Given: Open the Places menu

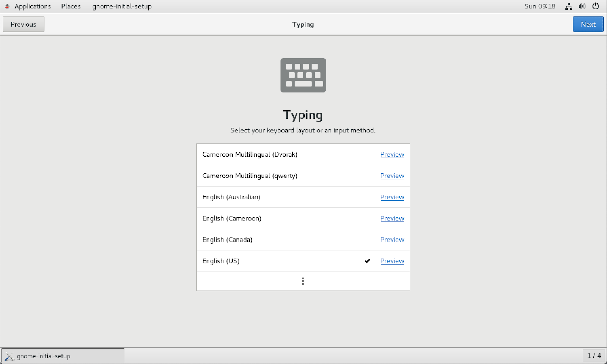Looking at the screenshot, I should (71, 6).
